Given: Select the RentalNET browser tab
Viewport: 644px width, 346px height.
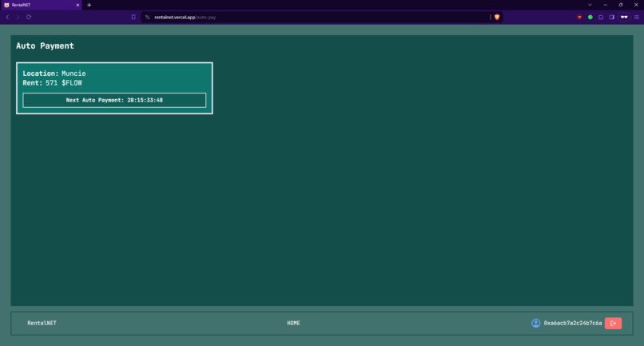Looking at the screenshot, I should (x=41, y=5).
